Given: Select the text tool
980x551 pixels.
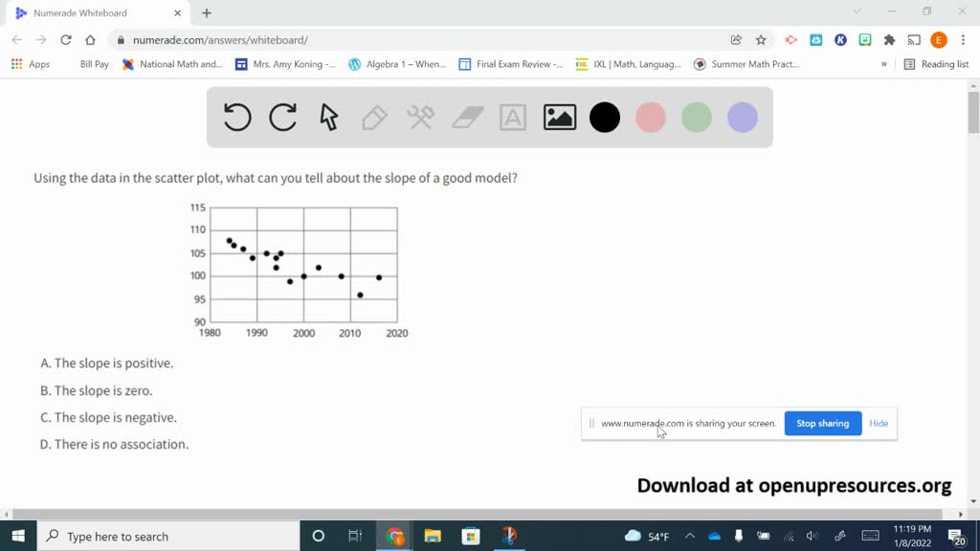Looking at the screenshot, I should tap(512, 117).
